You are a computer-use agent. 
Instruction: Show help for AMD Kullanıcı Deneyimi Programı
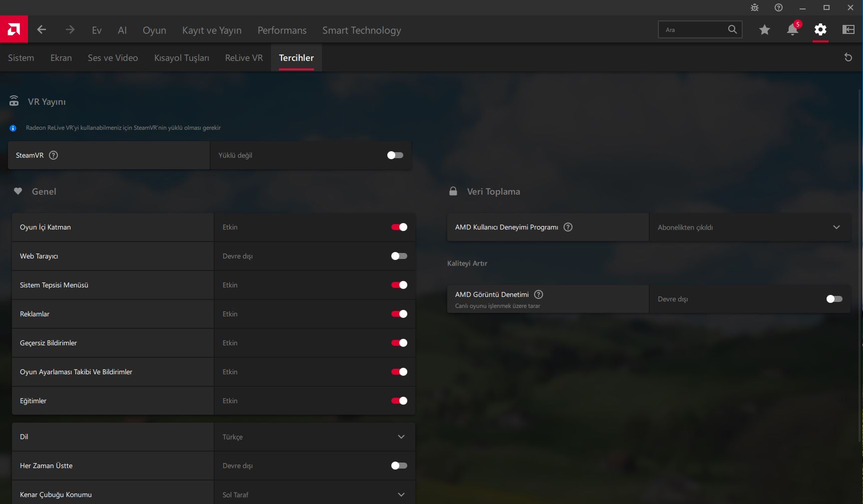coord(568,227)
